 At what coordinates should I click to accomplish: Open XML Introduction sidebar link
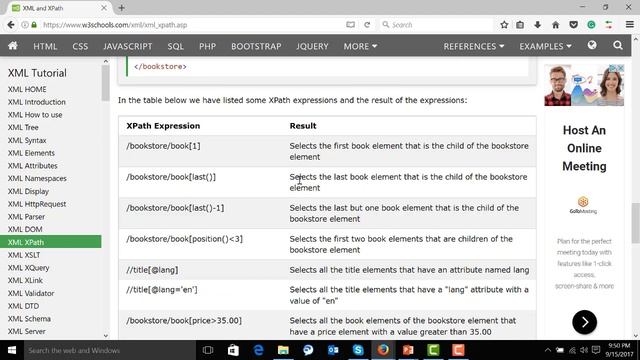pyautogui.click(x=36, y=102)
